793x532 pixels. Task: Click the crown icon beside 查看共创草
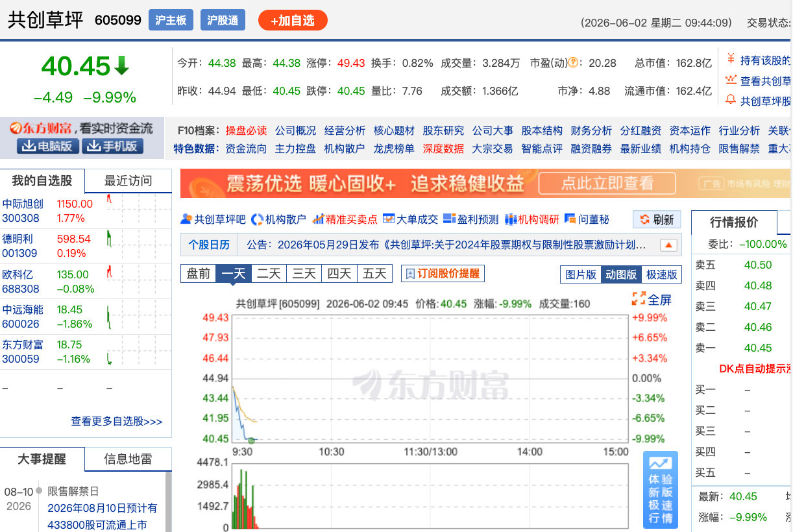click(x=731, y=80)
